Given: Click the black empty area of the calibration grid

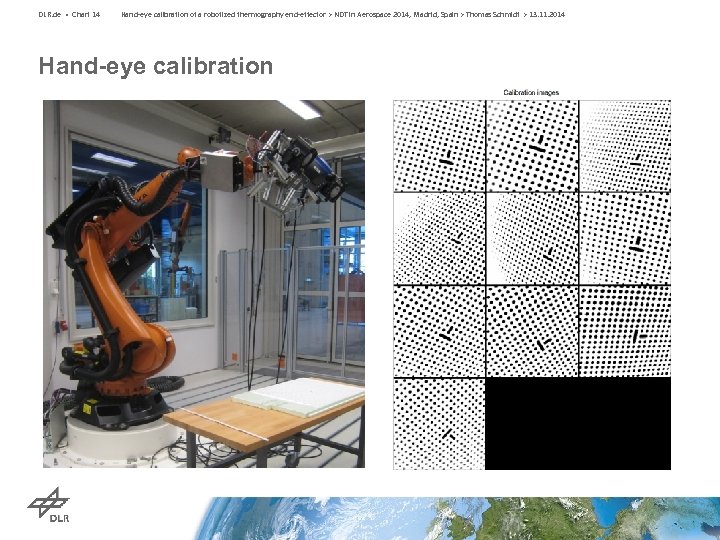Looking at the screenshot, I should pyautogui.click(x=578, y=423).
